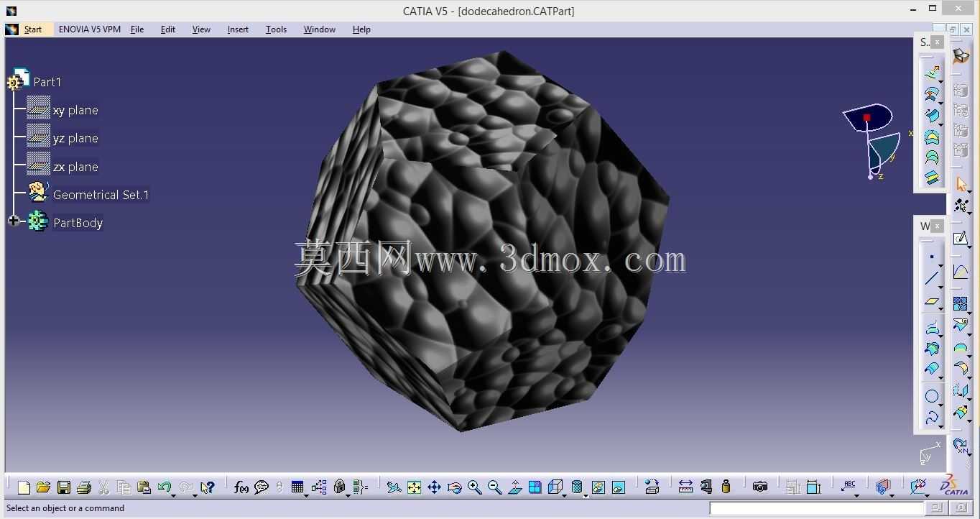Swap visible space icon

[x=619, y=487]
